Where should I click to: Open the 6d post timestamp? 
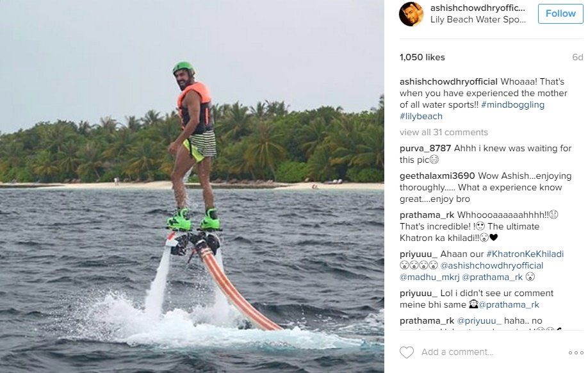pos(577,57)
